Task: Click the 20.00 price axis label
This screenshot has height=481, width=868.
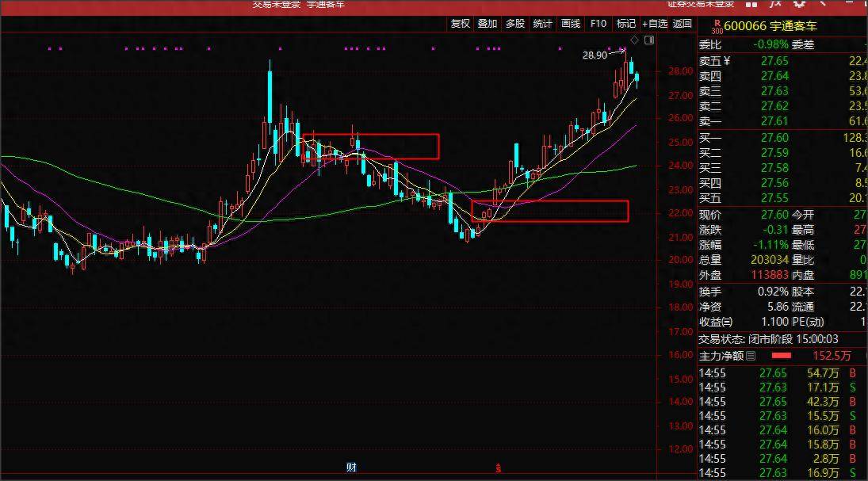Action: pos(681,260)
